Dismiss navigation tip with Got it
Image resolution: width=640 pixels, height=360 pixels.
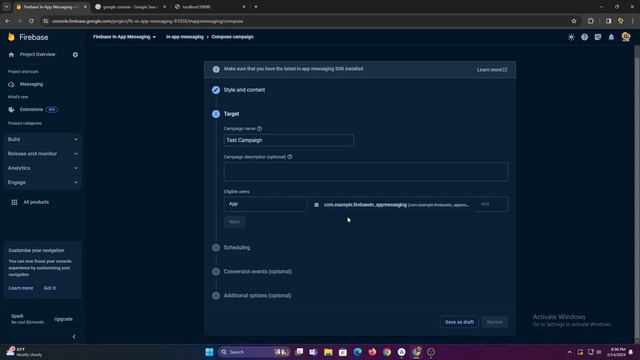(50, 288)
